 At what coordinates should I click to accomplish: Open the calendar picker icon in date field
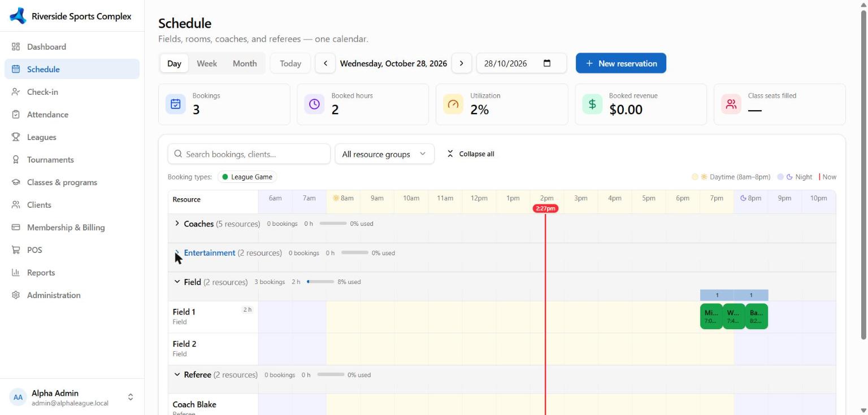click(547, 63)
